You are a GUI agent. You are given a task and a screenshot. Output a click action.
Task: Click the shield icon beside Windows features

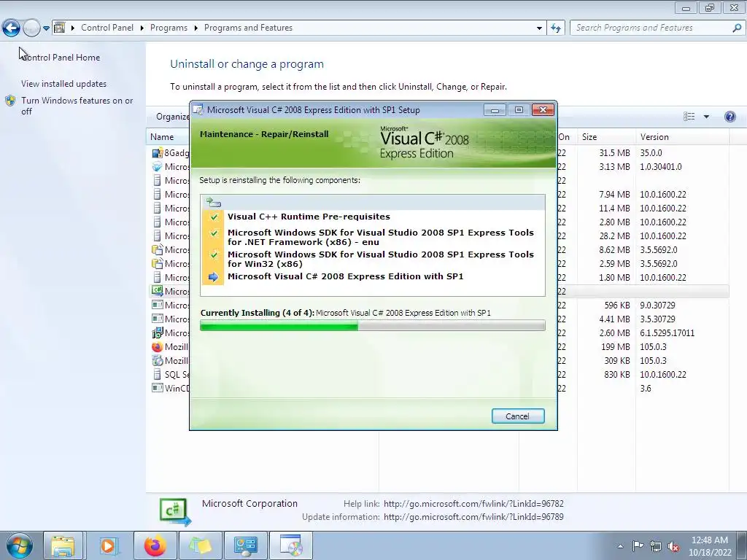(x=10, y=101)
